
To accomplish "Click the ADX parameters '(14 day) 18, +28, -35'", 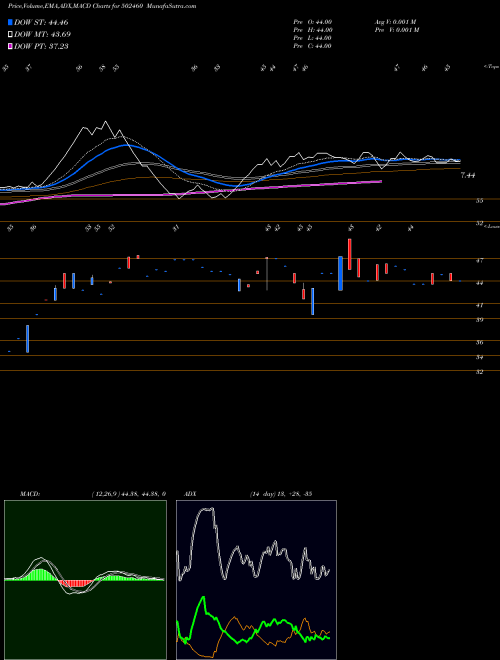I will pos(281,494).
